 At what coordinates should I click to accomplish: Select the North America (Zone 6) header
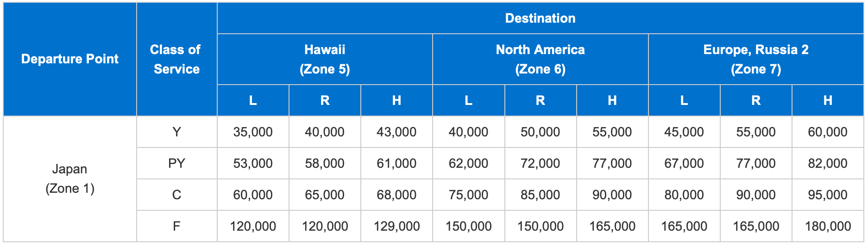tap(540, 59)
